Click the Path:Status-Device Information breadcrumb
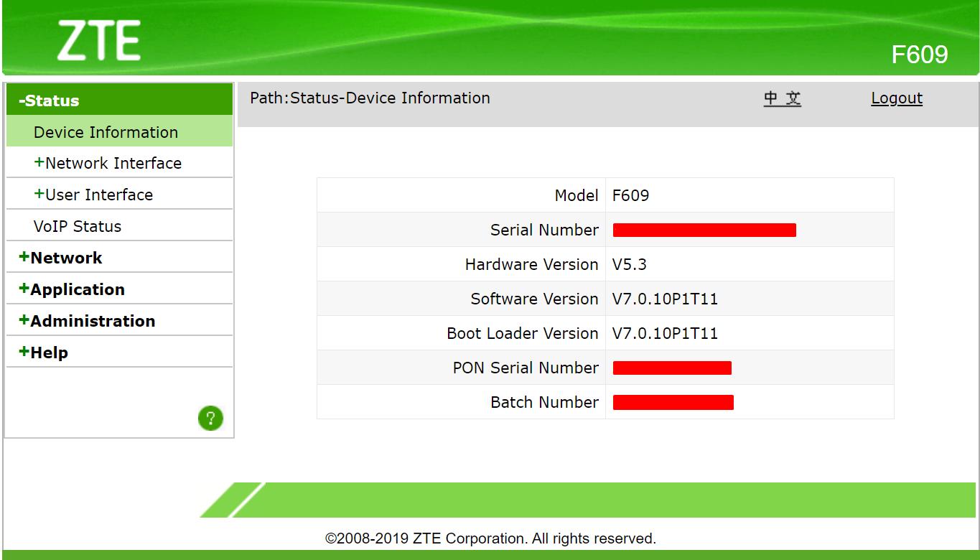This screenshot has height=560, width=980. click(370, 98)
